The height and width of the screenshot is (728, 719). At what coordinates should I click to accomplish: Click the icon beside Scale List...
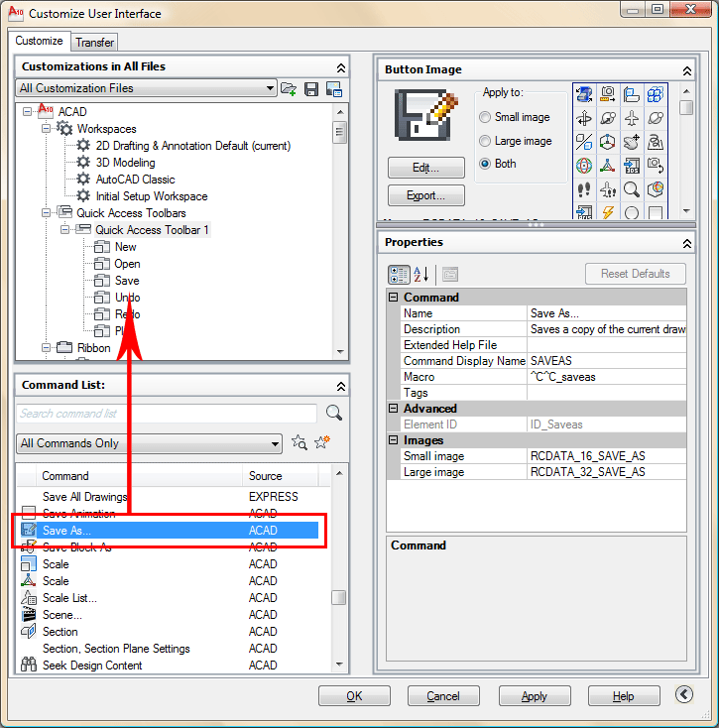pos(29,597)
